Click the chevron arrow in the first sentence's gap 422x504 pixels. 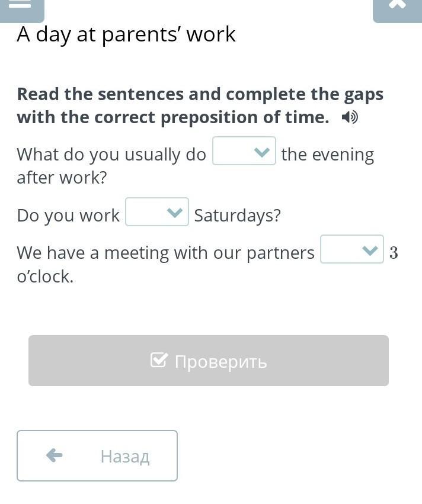coord(261,152)
